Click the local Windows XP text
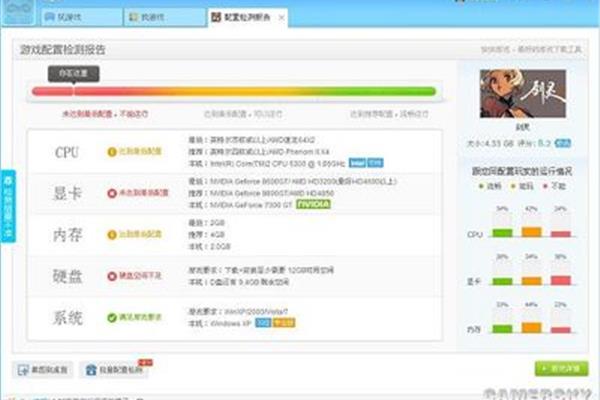Screen dimensions: 600x400 [x=220, y=323]
